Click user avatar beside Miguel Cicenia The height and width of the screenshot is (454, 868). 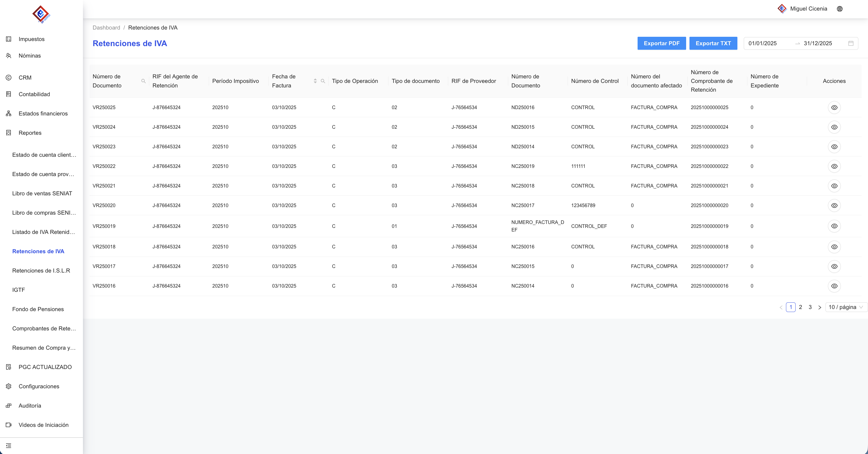pyautogui.click(x=782, y=9)
